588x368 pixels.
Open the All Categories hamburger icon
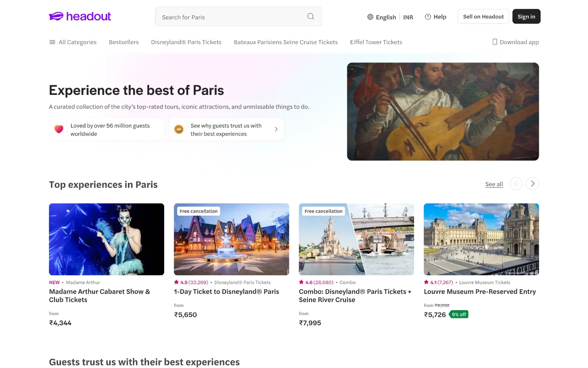[x=52, y=42]
